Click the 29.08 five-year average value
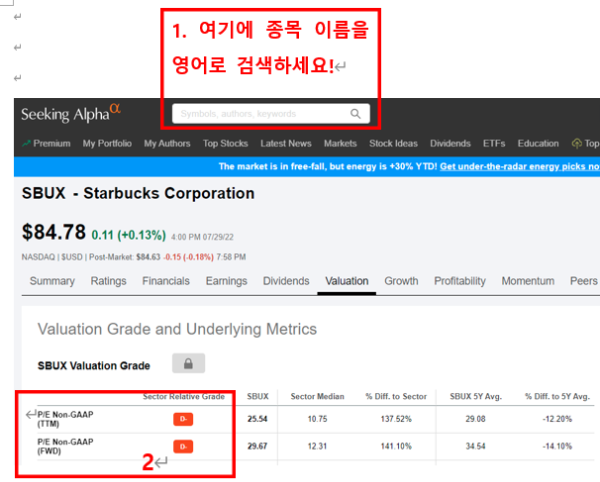Screen dimensions: 600x482 [x=475, y=419]
